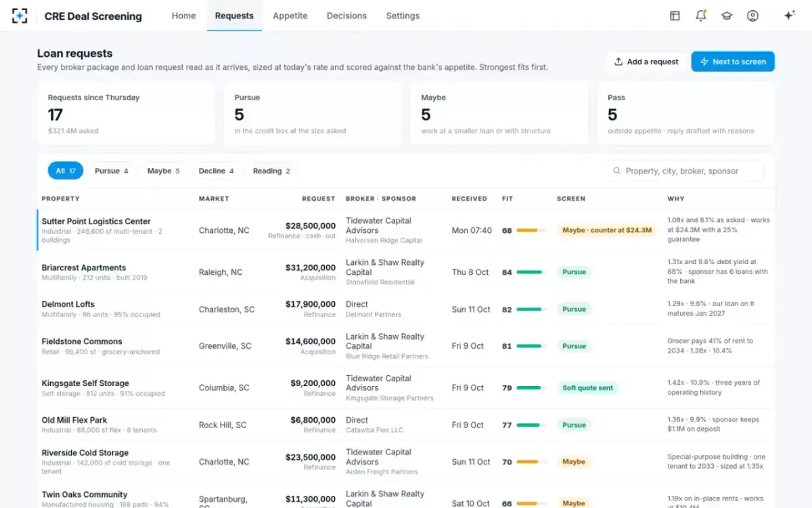
Task: Filter the list by Pursue 4
Action: (x=111, y=171)
